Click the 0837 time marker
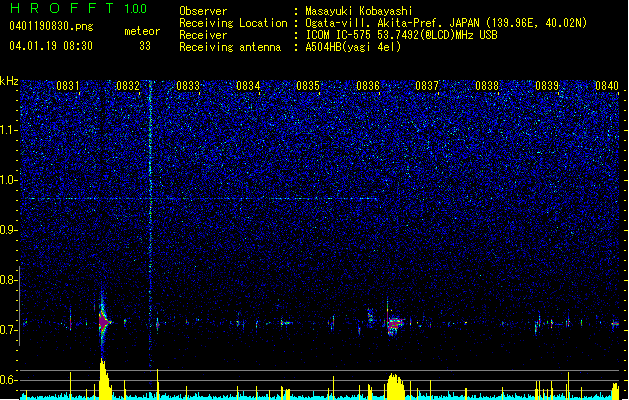629x400 pixels. (x=427, y=86)
